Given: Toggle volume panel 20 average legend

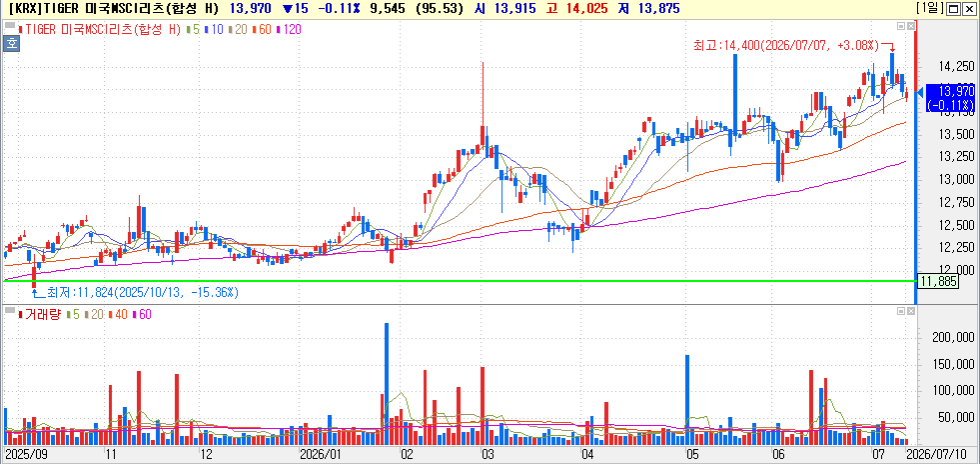Looking at the screenshot, I should [x=95, y=314].
